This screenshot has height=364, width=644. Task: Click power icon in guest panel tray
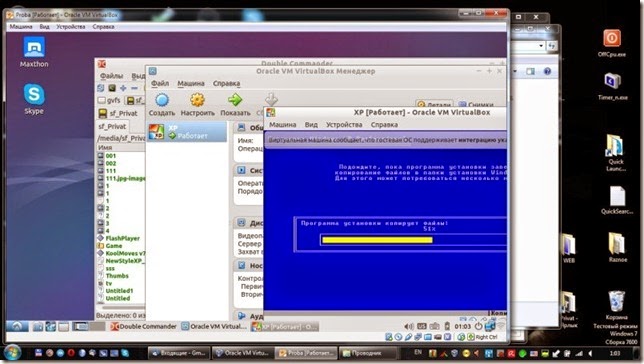(x=478, y=326)
